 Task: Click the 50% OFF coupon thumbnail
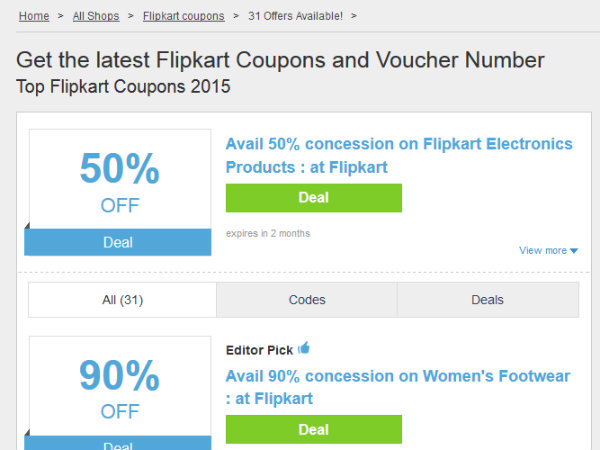(x=119, y=181)
